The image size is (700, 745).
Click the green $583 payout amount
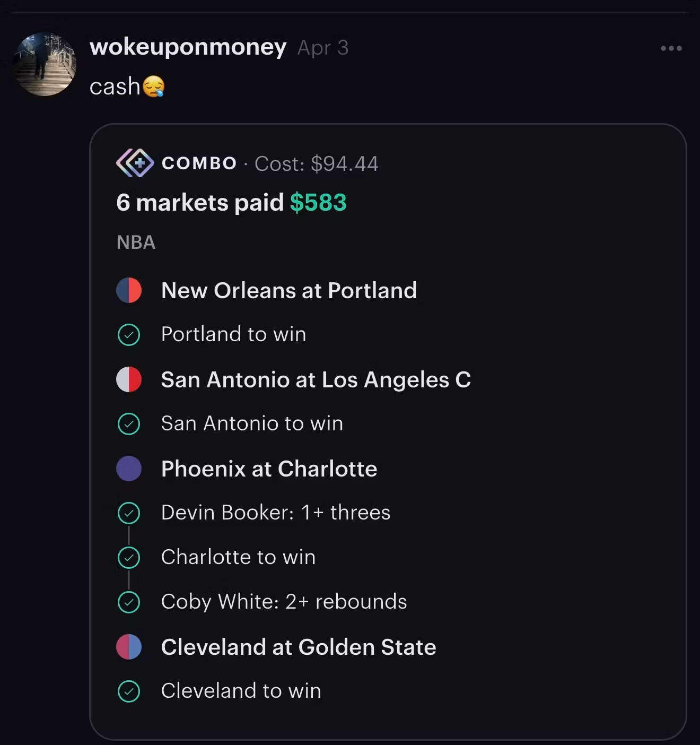pos(318,202)
